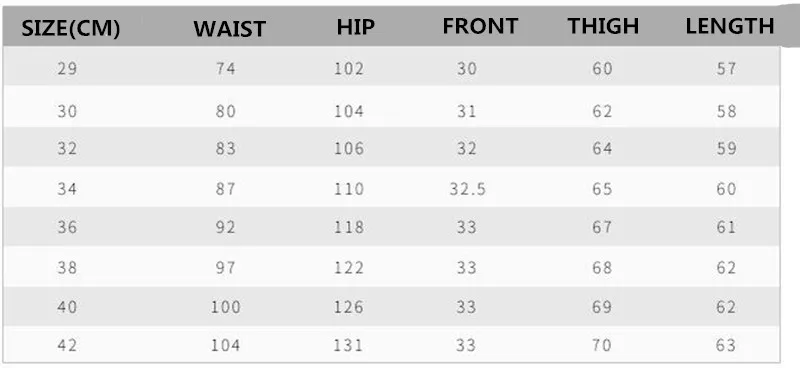Click length value 57 in first row
800x368 pixels.
point(726,68)
